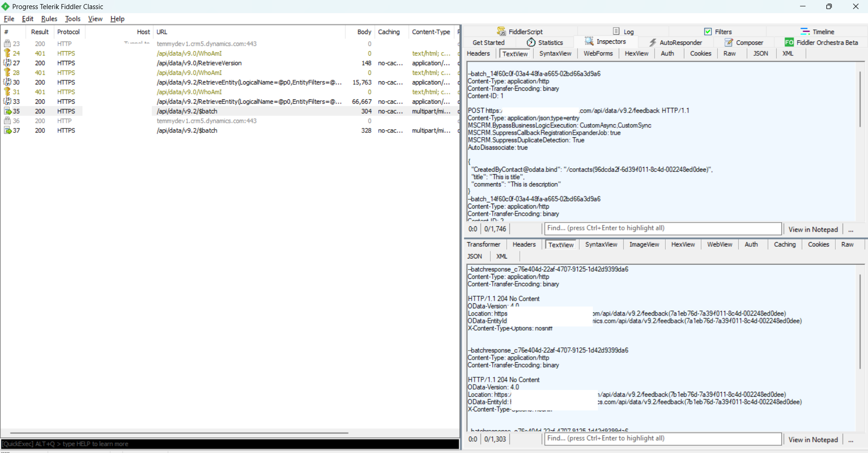This screenshot has height=453, width=868.
Task: Click green arrow icon of session 37
Action: [x=8, y=130]
